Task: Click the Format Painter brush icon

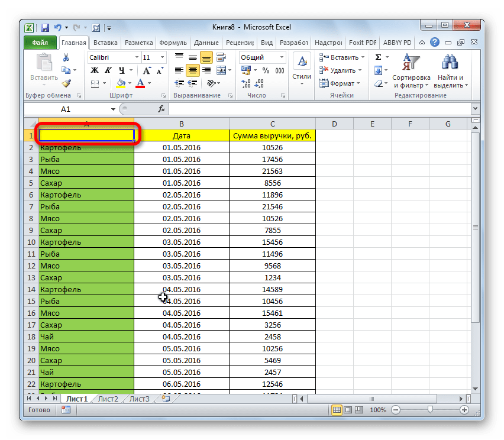Action: [66, 83]
